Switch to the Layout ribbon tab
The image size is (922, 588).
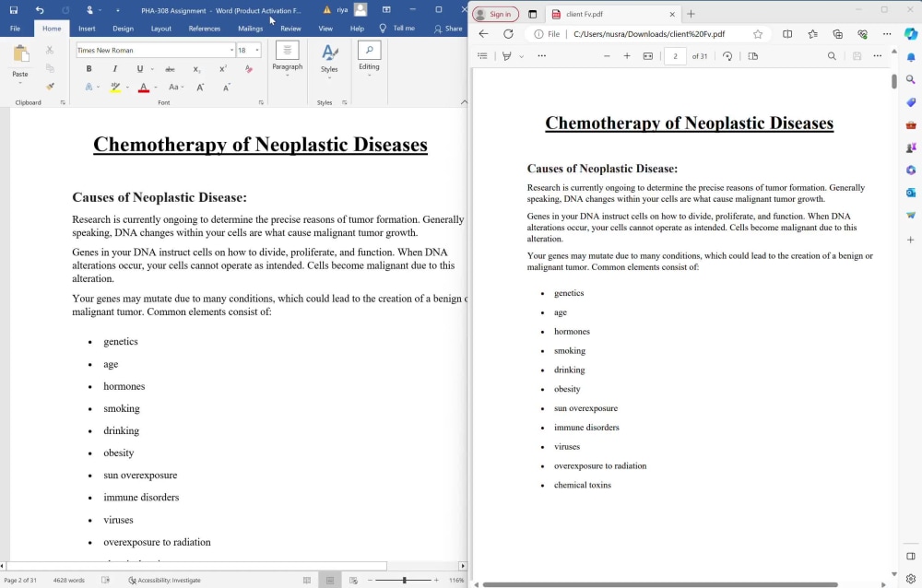pos(161,29)
